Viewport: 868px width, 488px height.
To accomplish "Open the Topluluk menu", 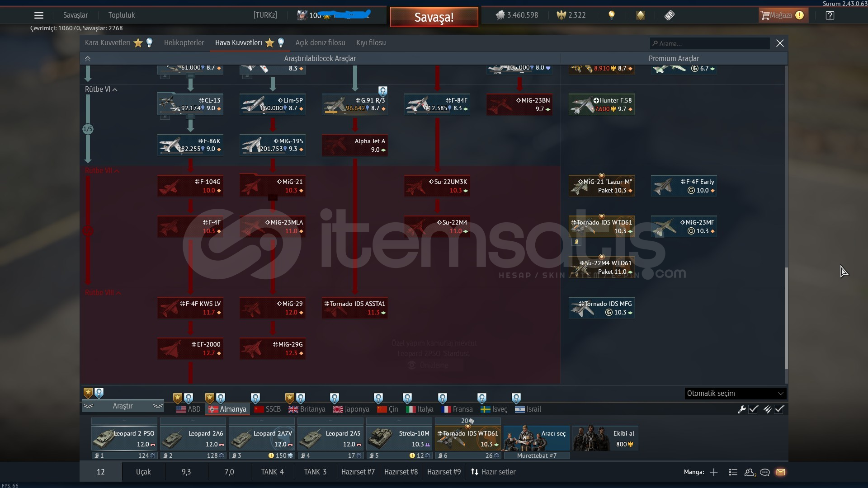I will tap(122, 15).
